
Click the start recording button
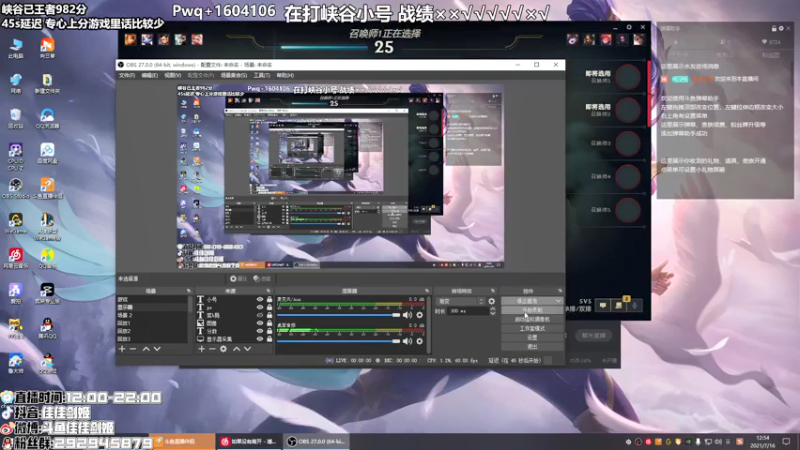[532, 310]
